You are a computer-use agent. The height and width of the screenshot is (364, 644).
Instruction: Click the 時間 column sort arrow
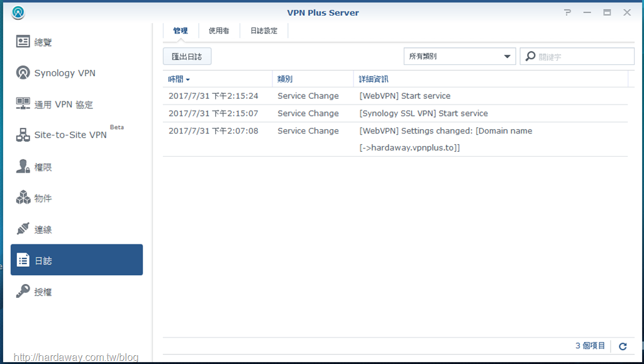pyautogui.click(x=187, y=79)
